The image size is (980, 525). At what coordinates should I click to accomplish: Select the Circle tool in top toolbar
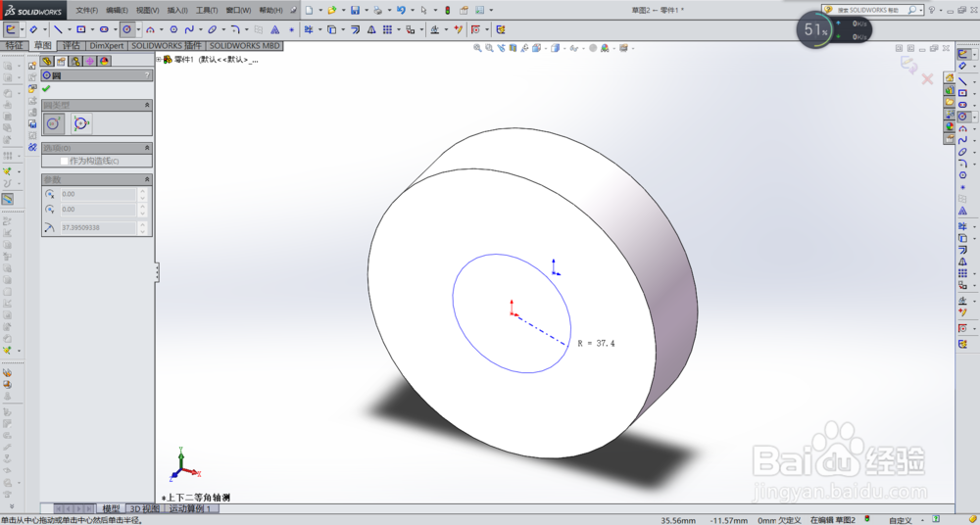(127, 29)
